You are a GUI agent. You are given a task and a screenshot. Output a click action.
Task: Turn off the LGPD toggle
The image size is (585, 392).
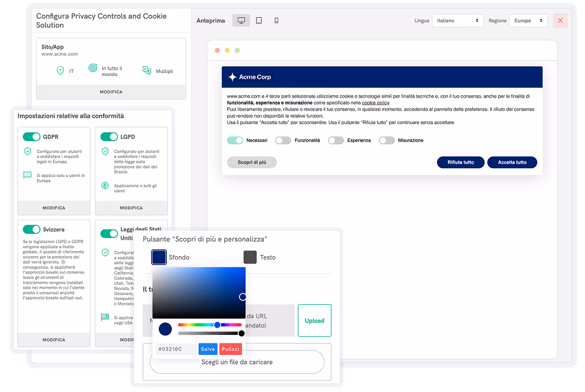(109, 137)
